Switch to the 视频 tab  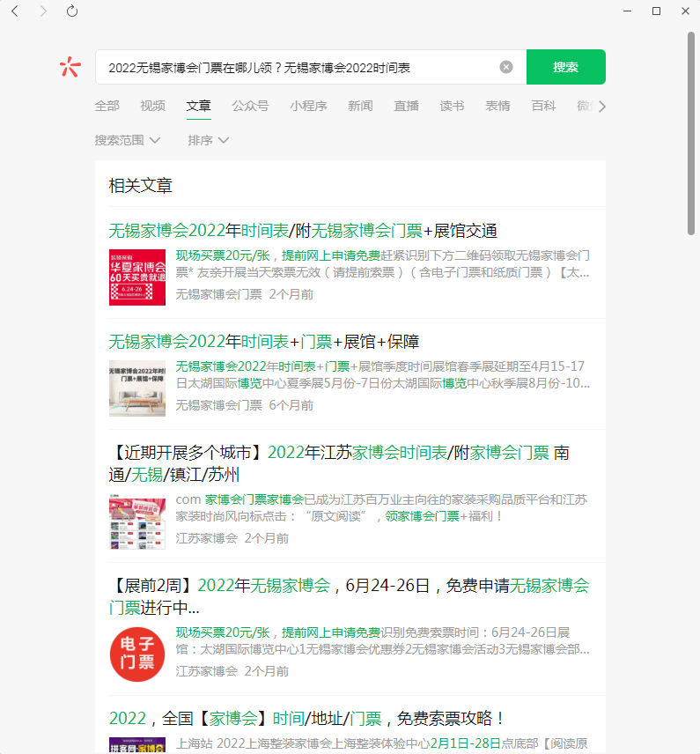[153, 106]
